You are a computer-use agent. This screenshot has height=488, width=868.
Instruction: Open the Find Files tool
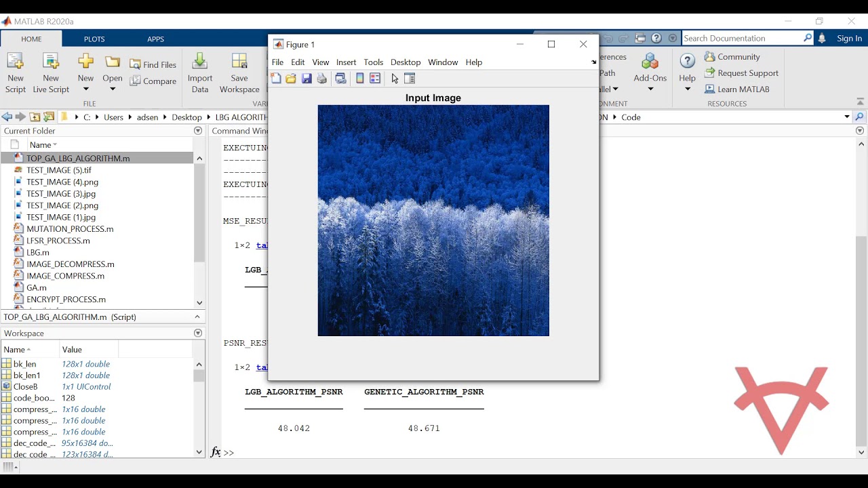click(153, 64)
